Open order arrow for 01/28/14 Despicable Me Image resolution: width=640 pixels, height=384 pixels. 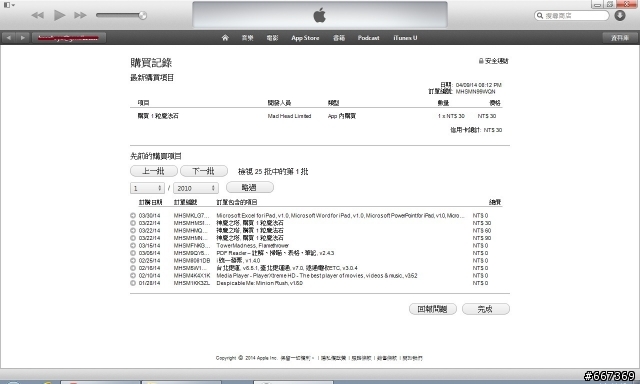(133, 283)
